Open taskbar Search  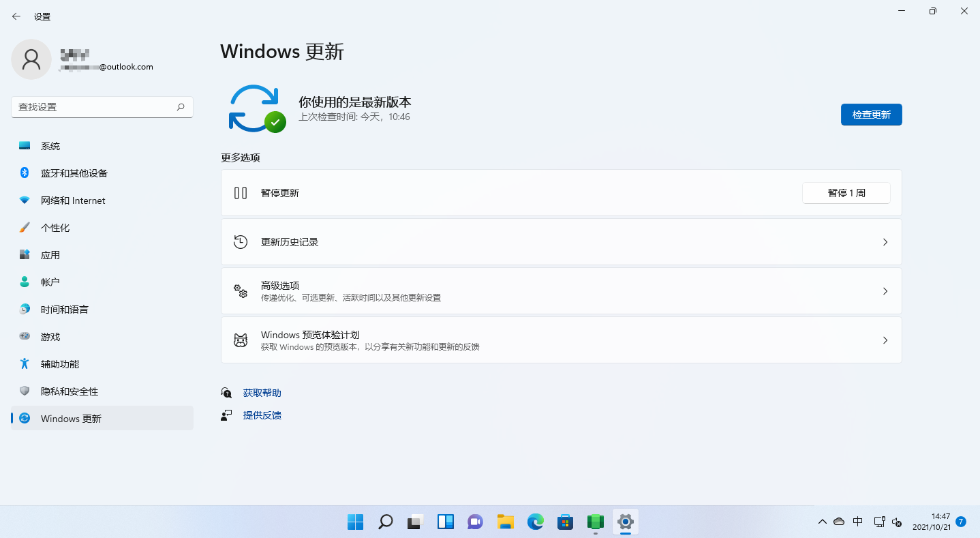click(x=385, y=522)
